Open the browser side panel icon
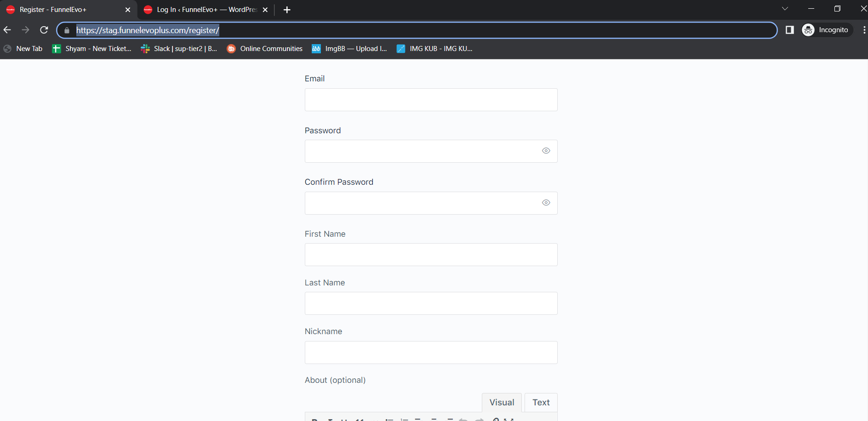 (x=789, y=30)
